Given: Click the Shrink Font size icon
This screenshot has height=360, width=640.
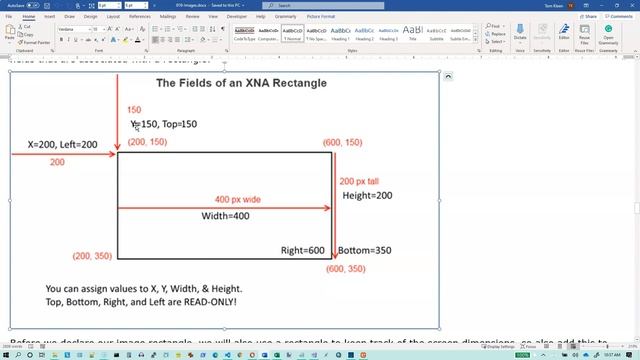Looking at the screenshot, I should 118,29.
